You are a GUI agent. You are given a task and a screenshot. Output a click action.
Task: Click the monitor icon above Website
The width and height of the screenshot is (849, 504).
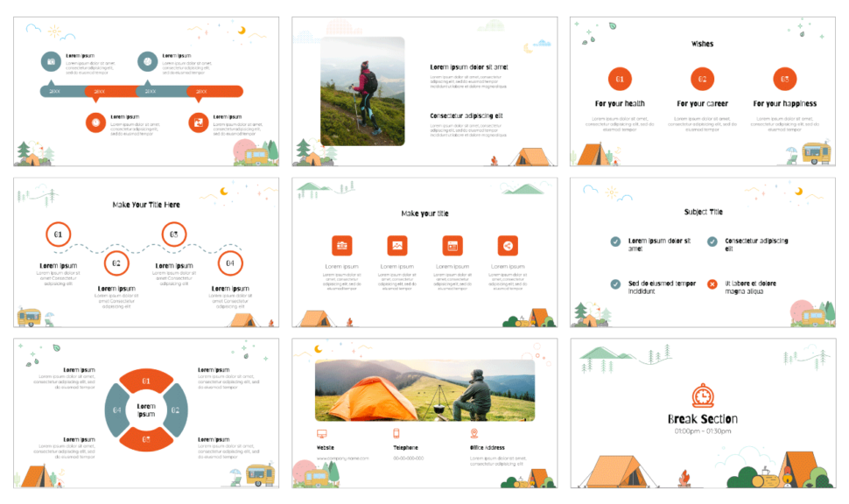coord(321,433)
